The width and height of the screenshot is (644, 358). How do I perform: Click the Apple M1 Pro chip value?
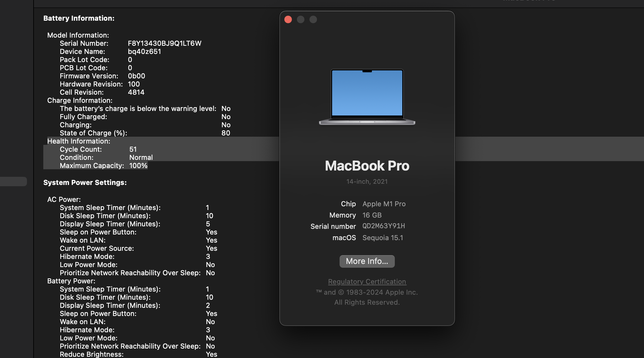point(384,204)
